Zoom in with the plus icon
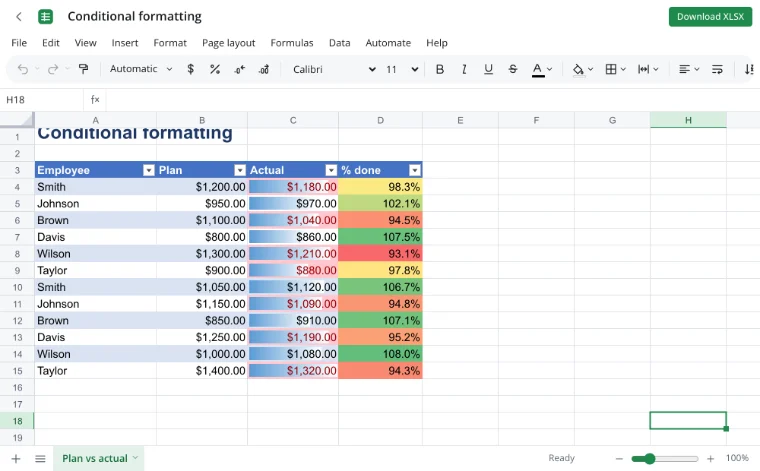760x471 pixels. 711,458
